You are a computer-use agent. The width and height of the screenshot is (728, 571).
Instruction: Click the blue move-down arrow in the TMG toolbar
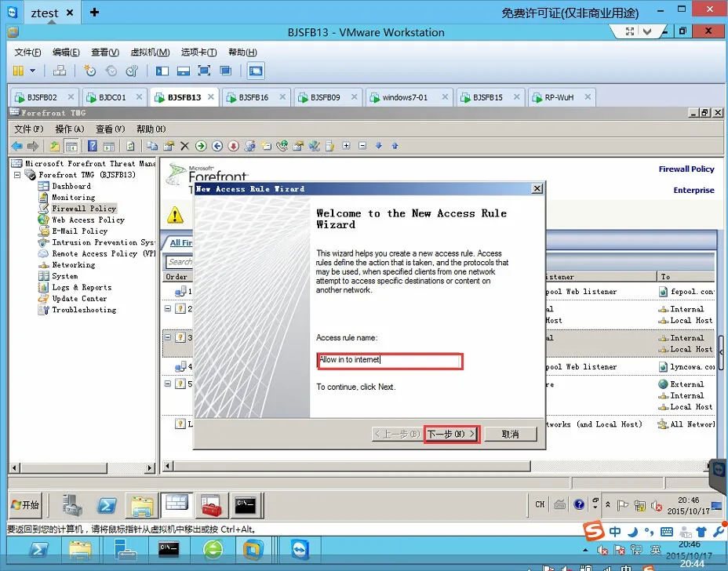click(378, 146)
